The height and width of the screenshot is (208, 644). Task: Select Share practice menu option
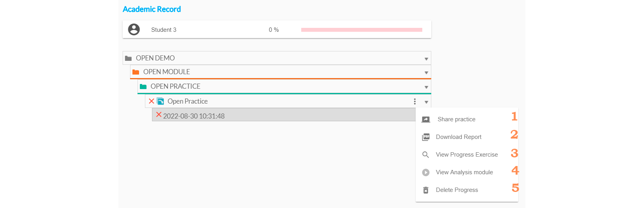(x=456, y=119)
